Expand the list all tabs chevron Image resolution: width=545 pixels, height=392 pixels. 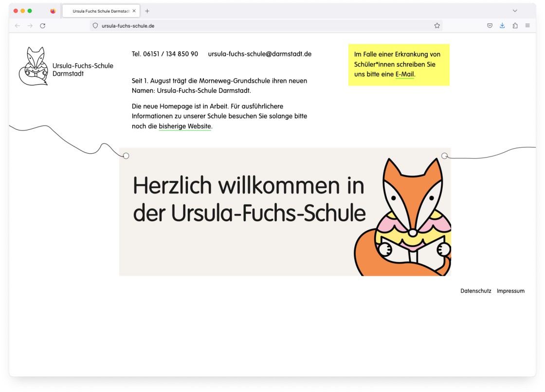pos(515,11)
